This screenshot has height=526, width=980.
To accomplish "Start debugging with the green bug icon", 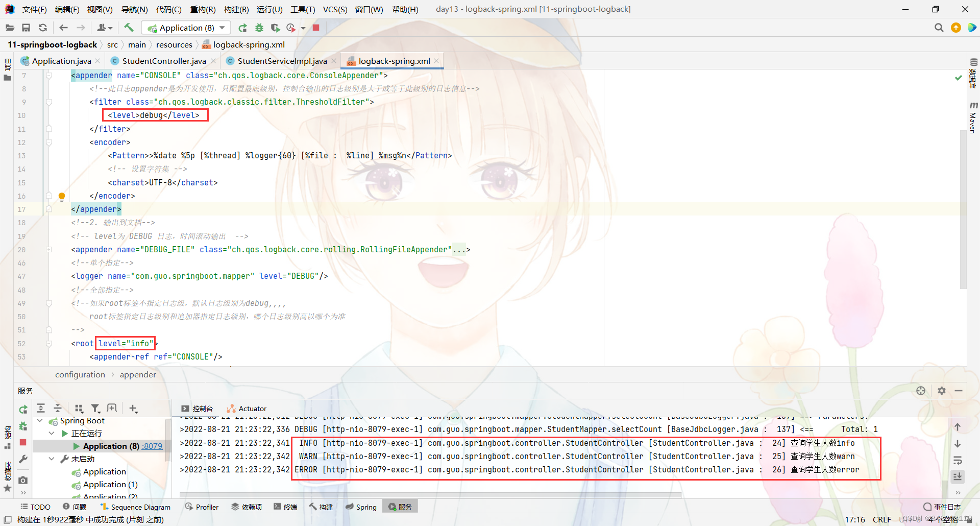I will pos(259,28).
